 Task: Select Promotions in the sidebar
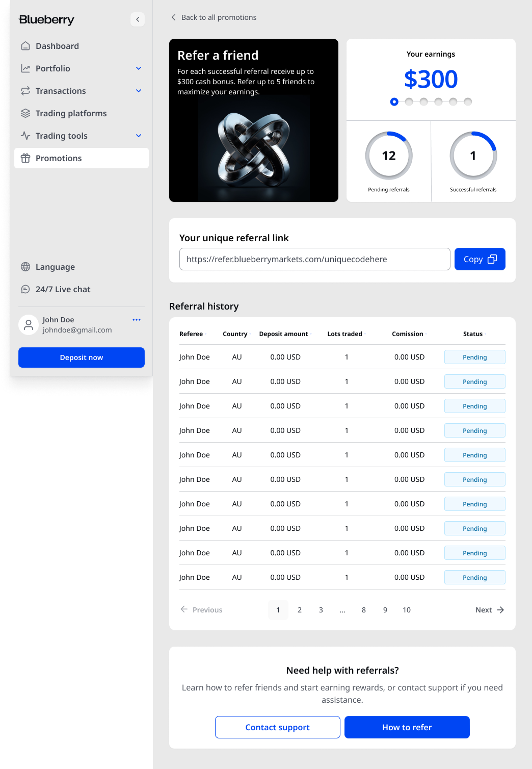(x=82, y=158)
